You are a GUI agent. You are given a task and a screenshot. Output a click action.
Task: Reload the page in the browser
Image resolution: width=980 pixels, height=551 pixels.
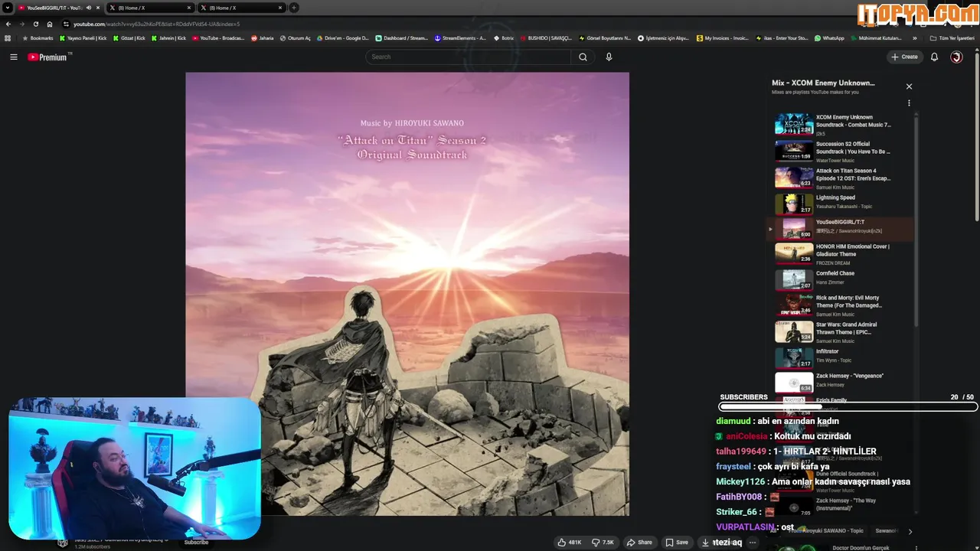coord(35,24)
